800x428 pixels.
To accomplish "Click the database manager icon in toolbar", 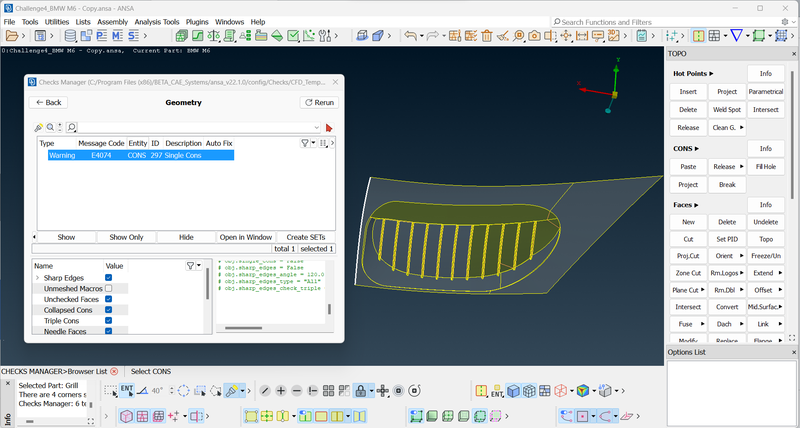I will 70,36.
